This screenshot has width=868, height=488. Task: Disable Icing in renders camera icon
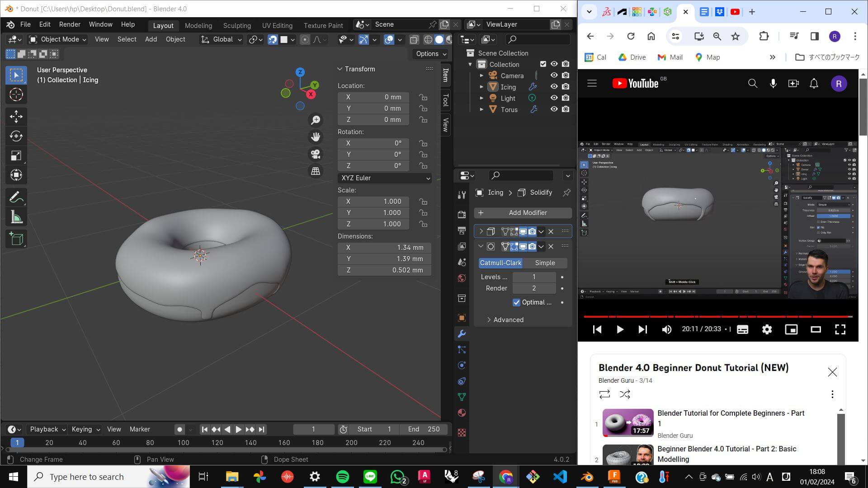(x=566, y=87)
